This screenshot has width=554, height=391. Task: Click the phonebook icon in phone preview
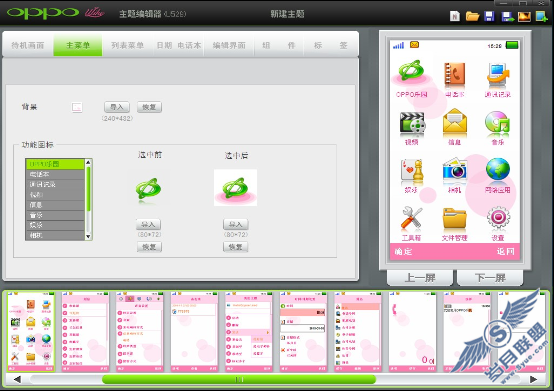coord(454,74)
